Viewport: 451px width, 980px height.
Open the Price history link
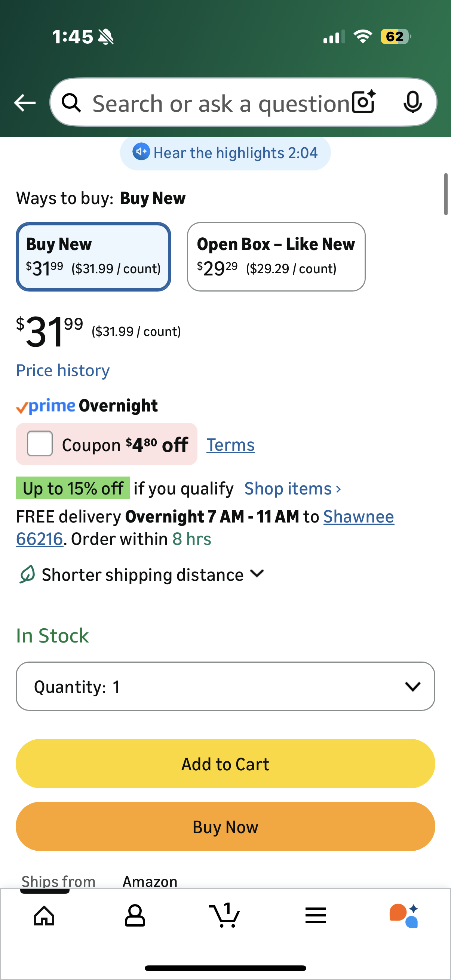coord(63,370)
